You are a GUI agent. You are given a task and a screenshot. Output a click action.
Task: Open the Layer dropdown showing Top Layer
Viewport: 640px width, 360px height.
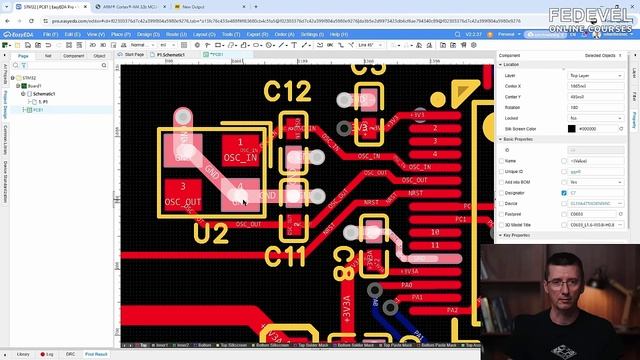tap(596, 76)
